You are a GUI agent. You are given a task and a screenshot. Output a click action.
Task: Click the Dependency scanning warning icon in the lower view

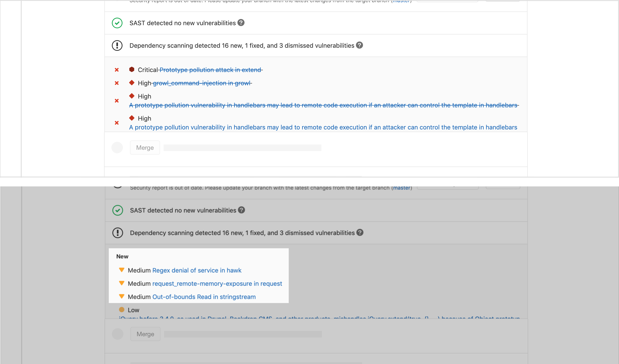tap(118, 233)
